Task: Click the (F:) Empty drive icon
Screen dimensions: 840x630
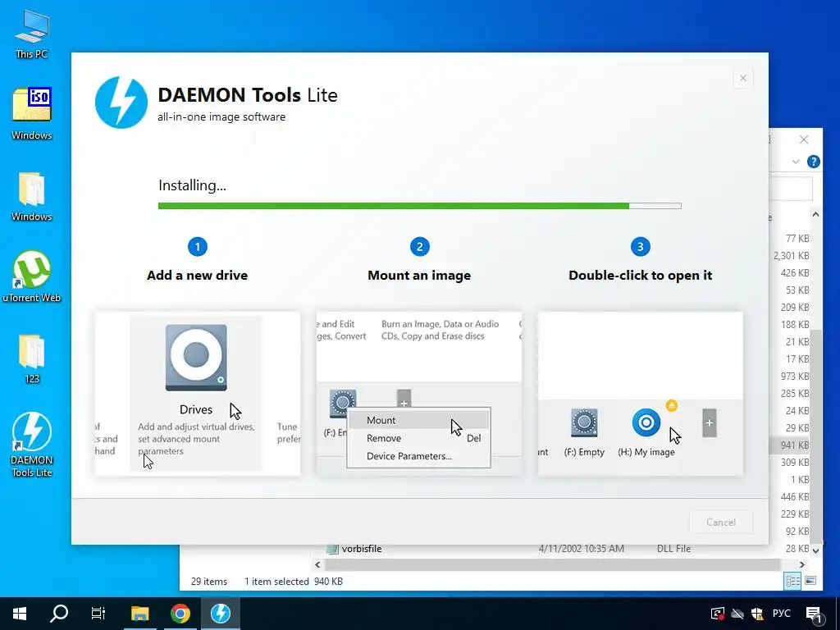Action: [584, 422]
